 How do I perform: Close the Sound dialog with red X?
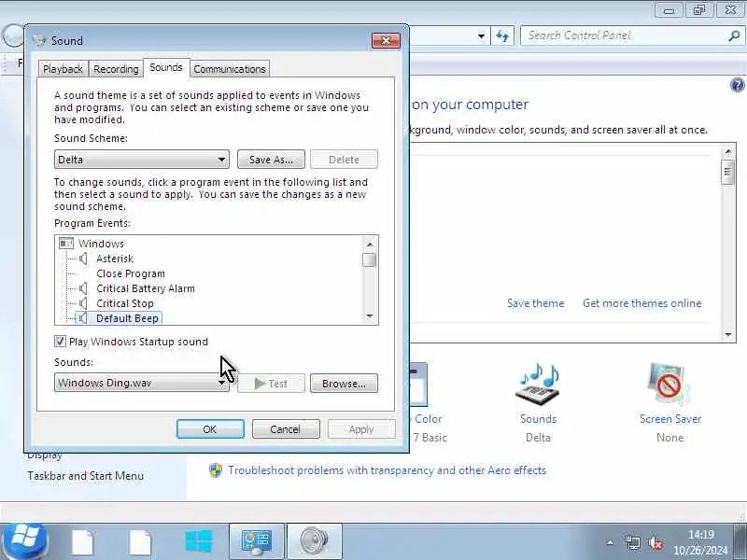point(386,40)
